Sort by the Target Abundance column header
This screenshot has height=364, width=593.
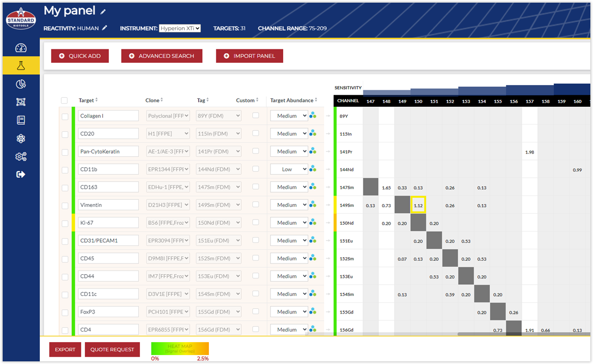[294, 100]
